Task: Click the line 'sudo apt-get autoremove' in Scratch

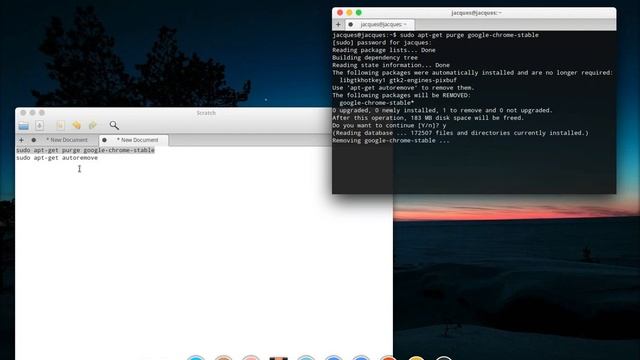Action: point(57,158)
